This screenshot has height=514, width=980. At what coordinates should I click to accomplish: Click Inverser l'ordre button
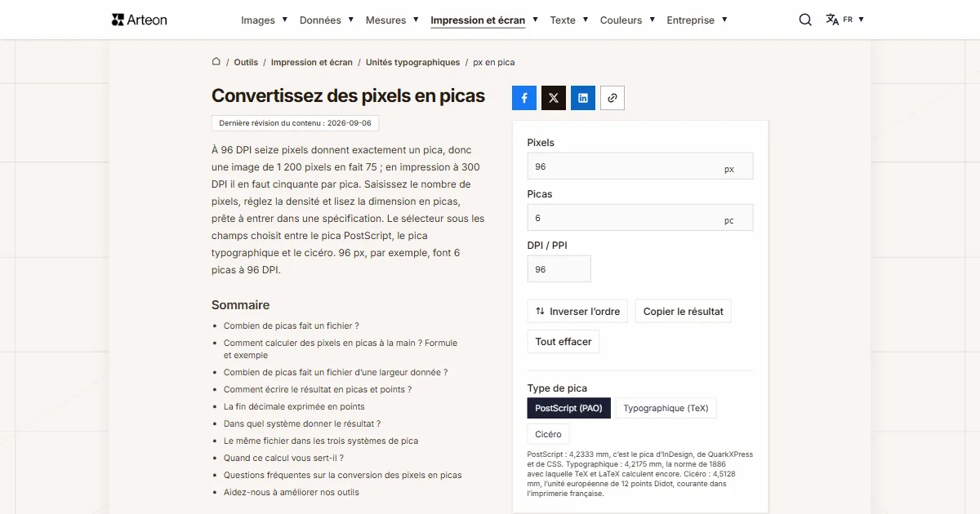[x=578, y=311]
